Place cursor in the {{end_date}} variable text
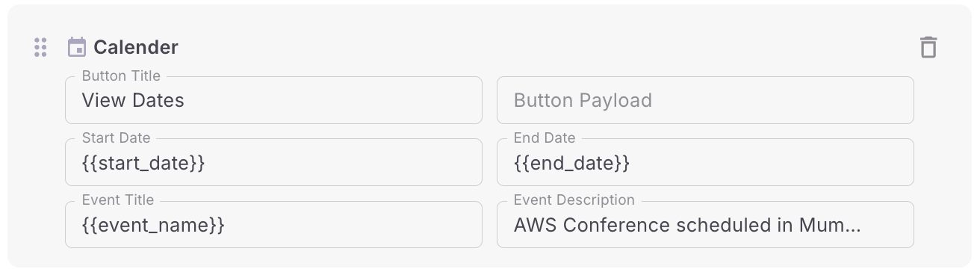 point(572,163)
